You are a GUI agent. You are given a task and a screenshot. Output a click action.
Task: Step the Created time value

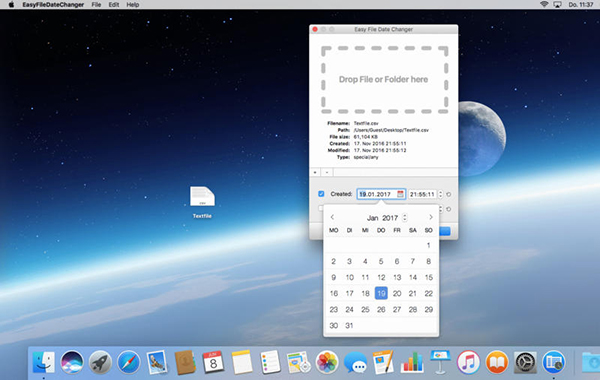pyautogui.click(x=440, y=194)
